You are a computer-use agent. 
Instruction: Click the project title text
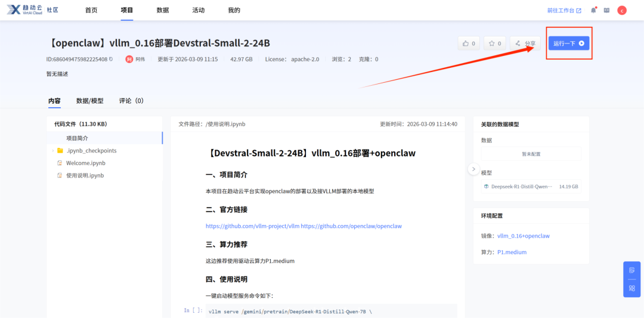[158, 43]
